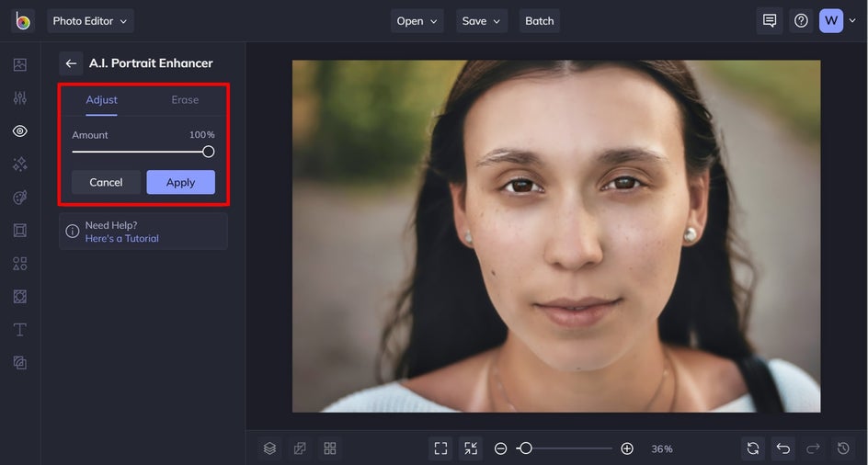
Task: Redo the last action
Action: [x=813, y=448]
